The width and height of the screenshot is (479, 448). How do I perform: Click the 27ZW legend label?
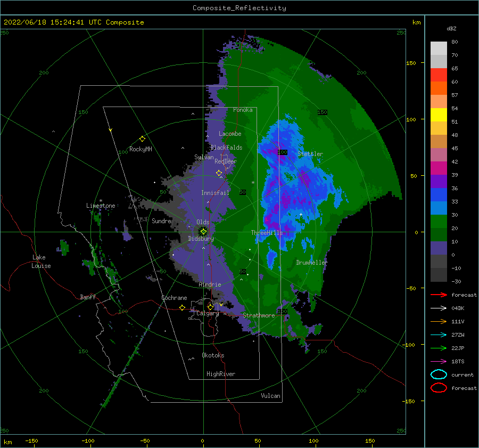coord(458,335)
